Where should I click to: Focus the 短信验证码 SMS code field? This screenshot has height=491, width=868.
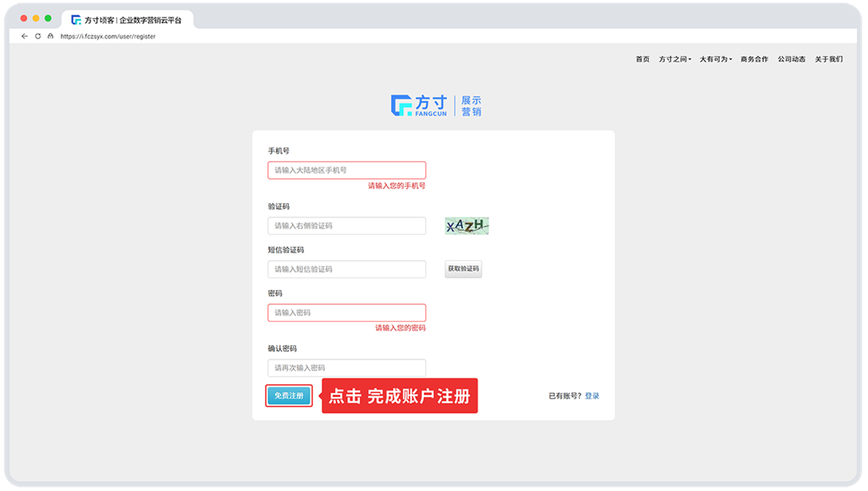pos(347,269)
